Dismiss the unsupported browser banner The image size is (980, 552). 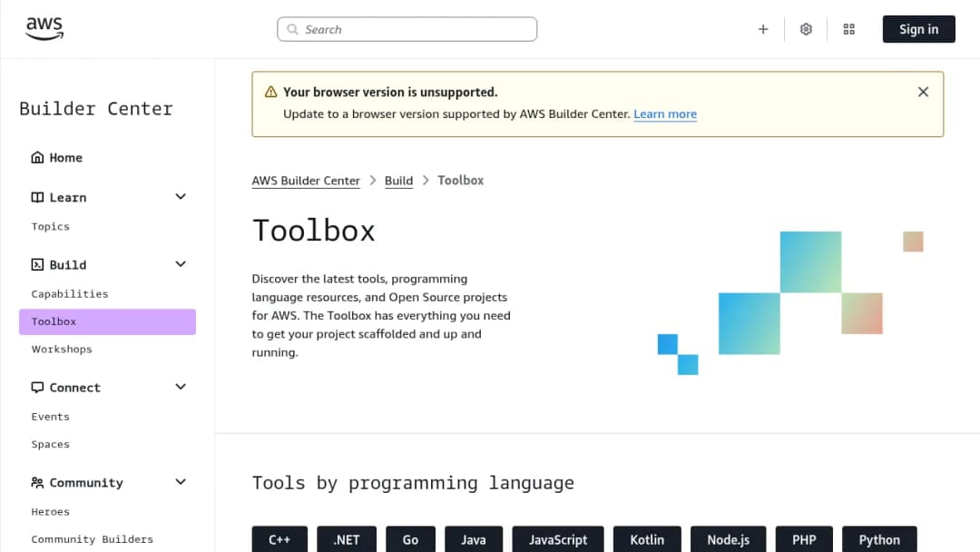click(923, 92)
